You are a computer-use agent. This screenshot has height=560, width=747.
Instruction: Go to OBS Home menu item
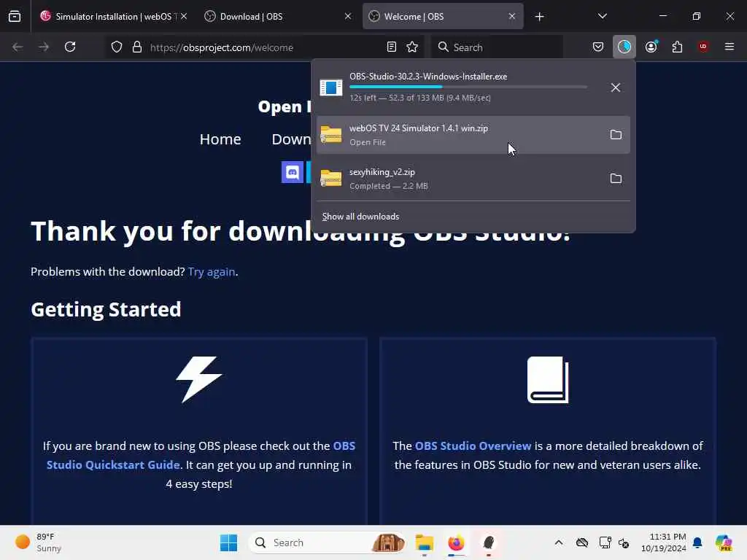click(x=220, y=139)
